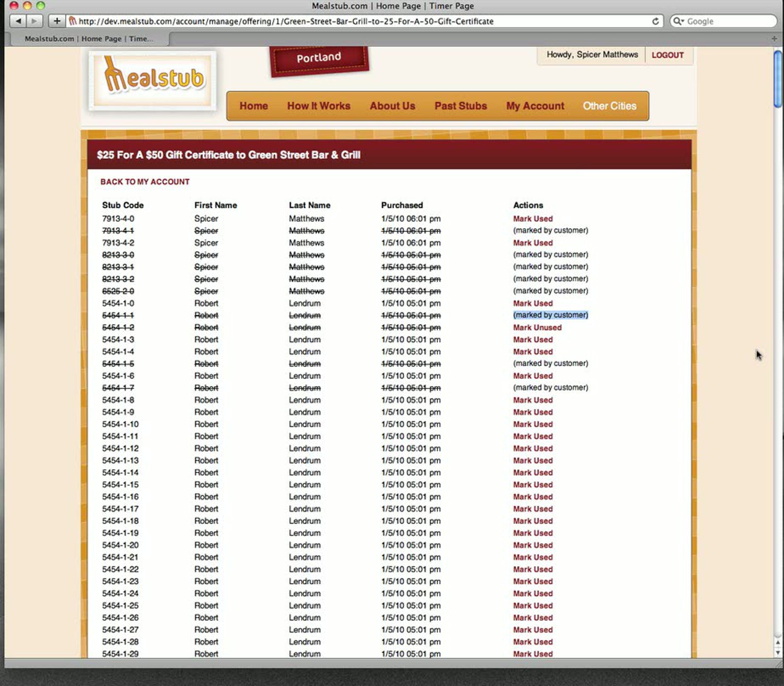The image size is (784, 686).
Task: Click the green zoom window button
Action: coord(41,5)
